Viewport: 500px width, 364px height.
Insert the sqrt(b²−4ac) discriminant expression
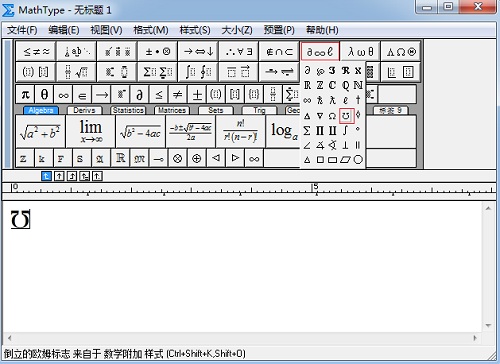140,132
